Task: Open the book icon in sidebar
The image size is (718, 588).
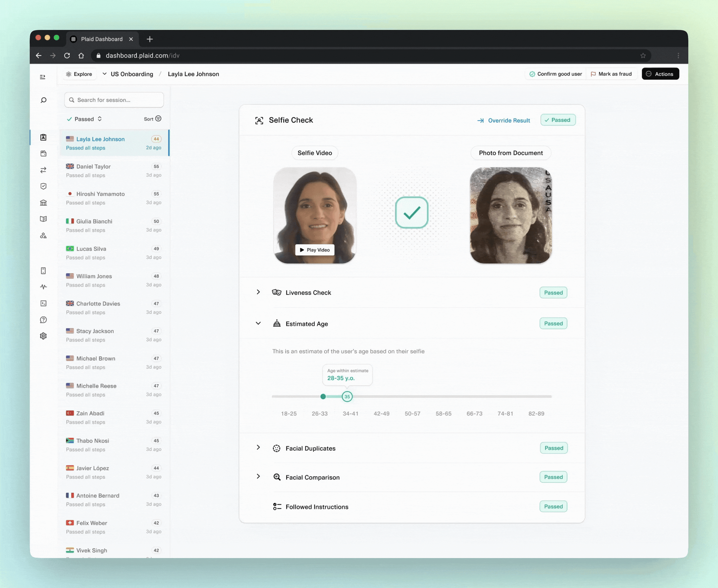Action: (43, 219)
